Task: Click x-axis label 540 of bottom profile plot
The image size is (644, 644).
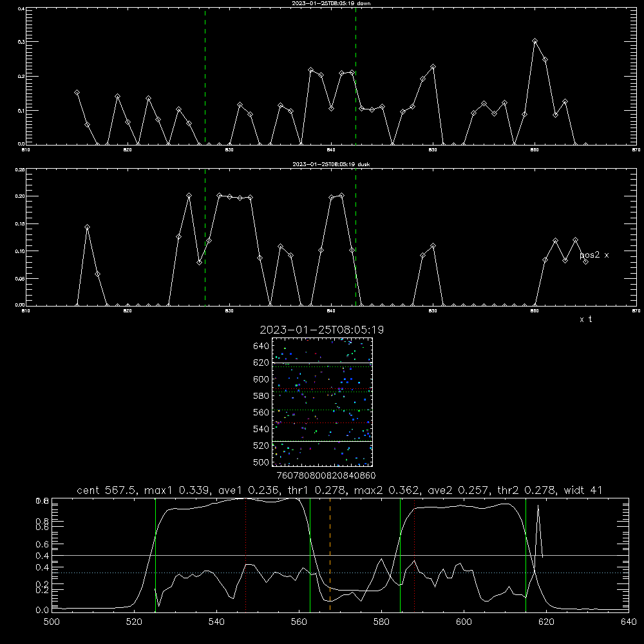Action: click(x=216, y=622)
